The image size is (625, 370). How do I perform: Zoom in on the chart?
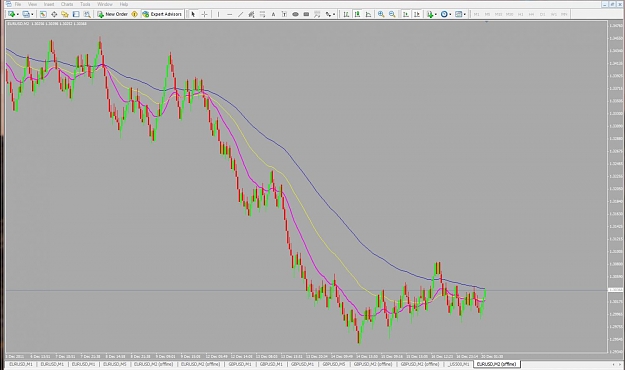pos(381,14)
